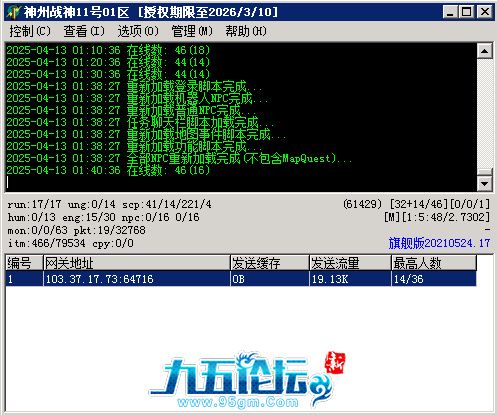Click the log scrollbar up arrow
Image resolution: width=497 pixels, height=415 pixels.
[484, 51]
